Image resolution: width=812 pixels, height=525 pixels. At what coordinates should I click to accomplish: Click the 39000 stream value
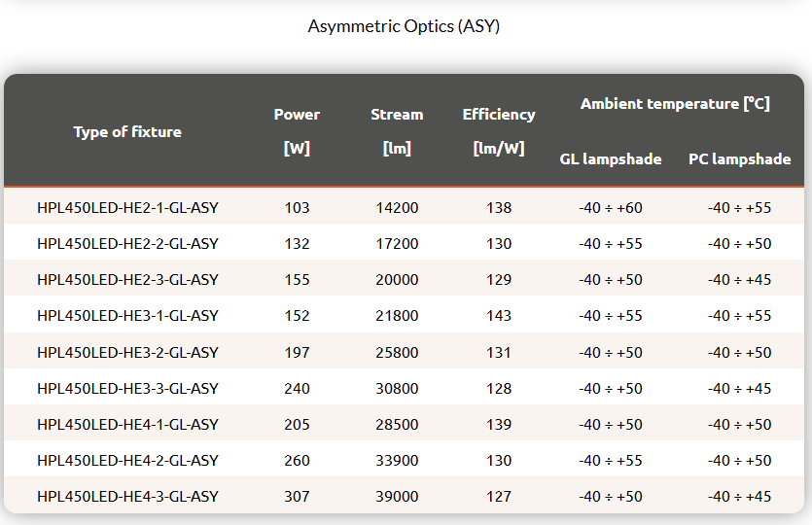pos(397,496)
